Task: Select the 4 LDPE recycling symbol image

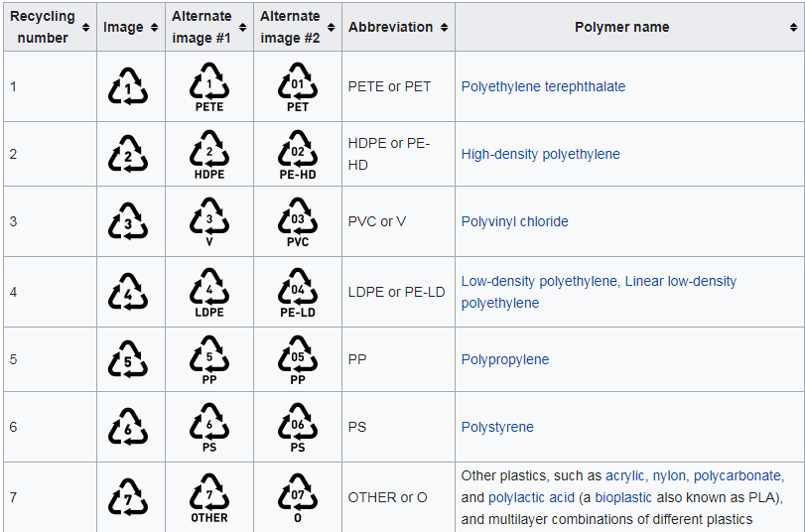Action: [209, 292]
